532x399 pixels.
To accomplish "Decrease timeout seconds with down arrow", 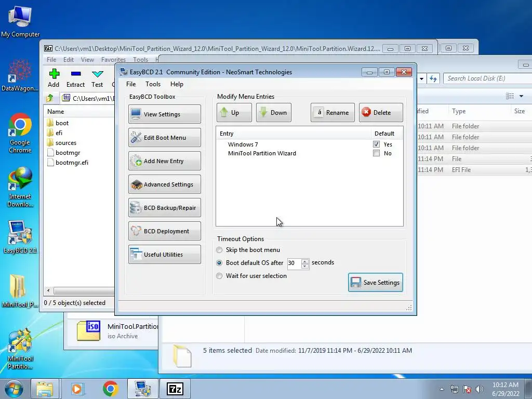I will pyautogui.click(x=304, y=266).
